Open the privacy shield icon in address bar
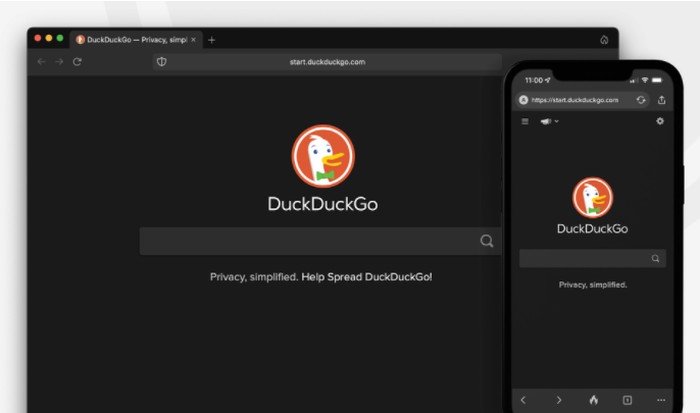The height and width of the screenshot is (413, 700). [162, 62]
